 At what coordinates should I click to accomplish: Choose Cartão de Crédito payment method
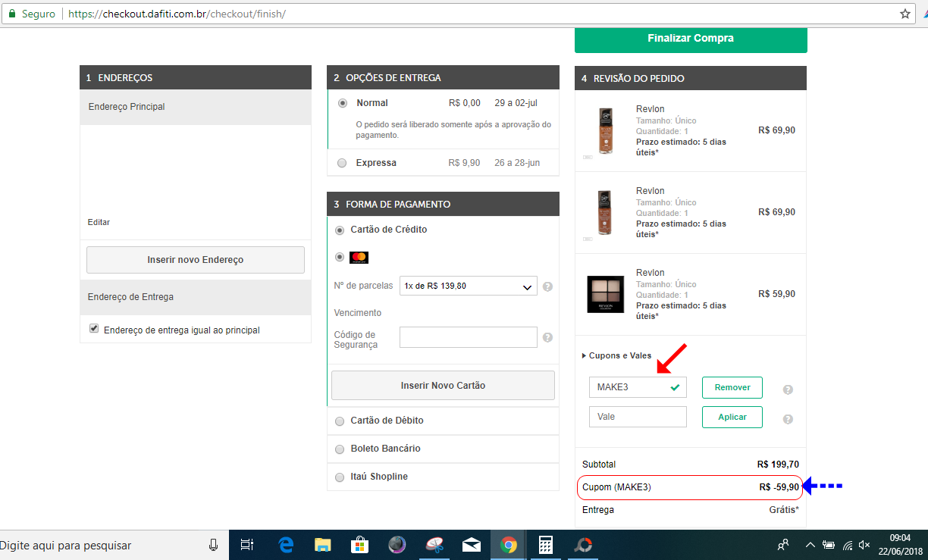pos(340,230)
